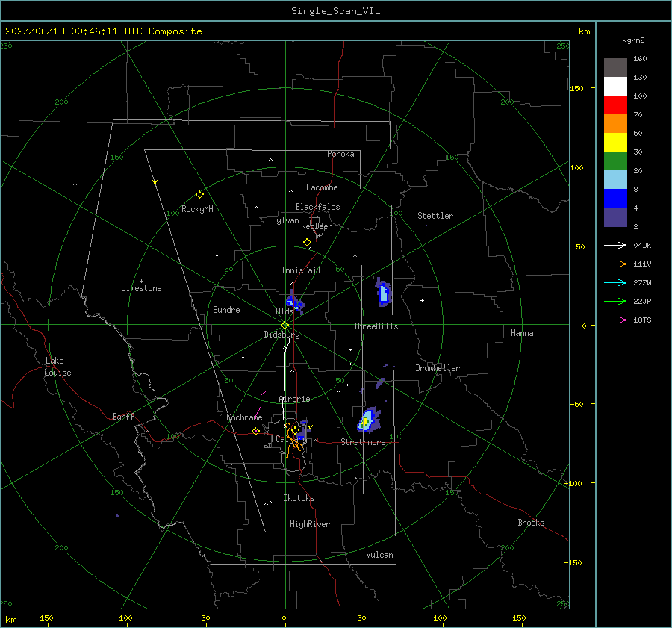The height and width of the screenshot is (628, 672).
Task: Click the Okotoks town label
Action: click(x=299, y=498)
